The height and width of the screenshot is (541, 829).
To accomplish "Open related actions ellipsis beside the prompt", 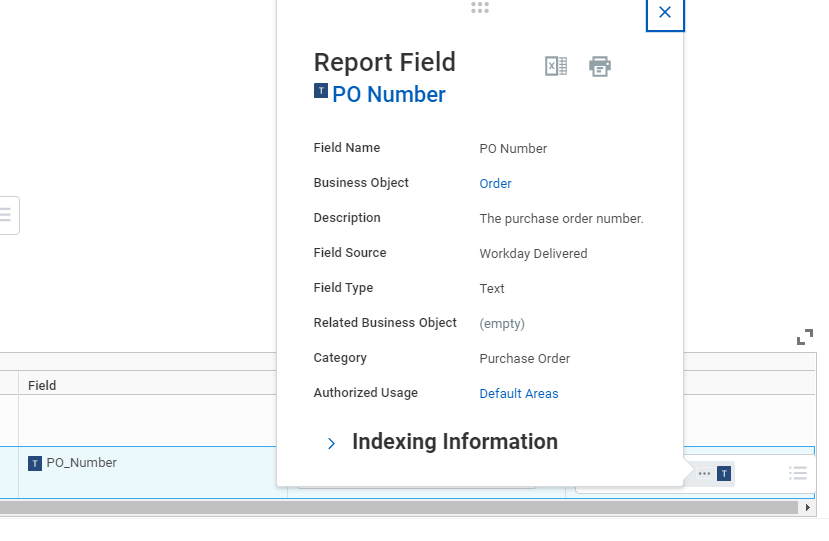I will (x=704, y=473).
